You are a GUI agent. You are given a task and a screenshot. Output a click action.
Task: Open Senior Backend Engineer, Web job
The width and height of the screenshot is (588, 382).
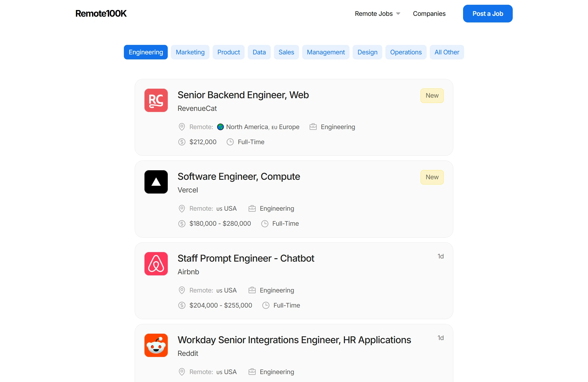coord(243,95)
